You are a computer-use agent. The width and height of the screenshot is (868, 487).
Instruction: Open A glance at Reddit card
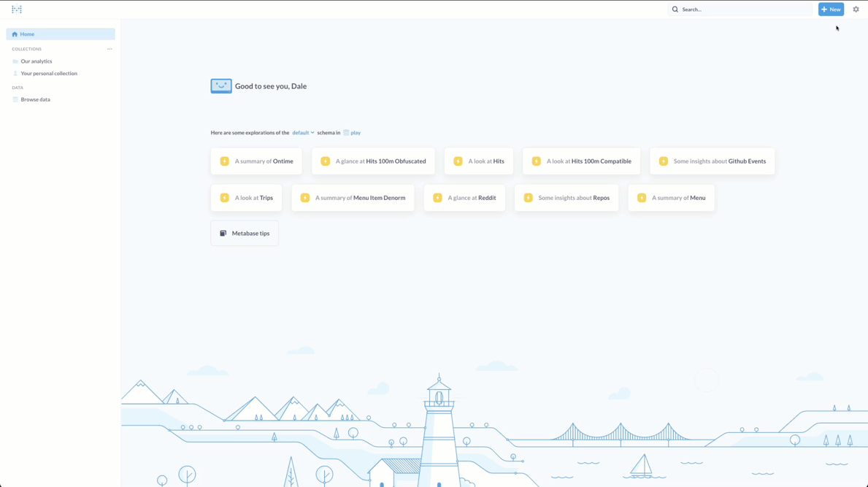pos(464,198)
